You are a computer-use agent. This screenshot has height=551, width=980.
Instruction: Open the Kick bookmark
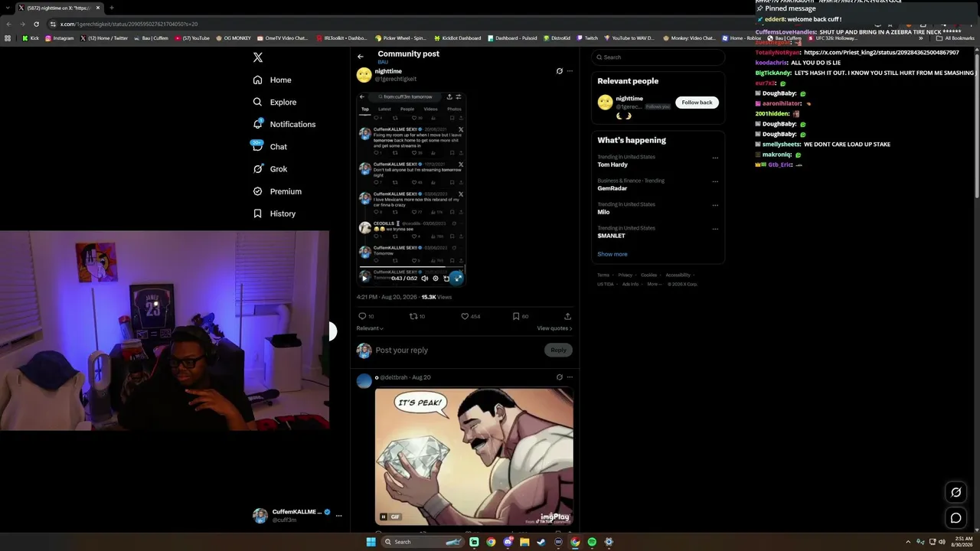[31, 38]
